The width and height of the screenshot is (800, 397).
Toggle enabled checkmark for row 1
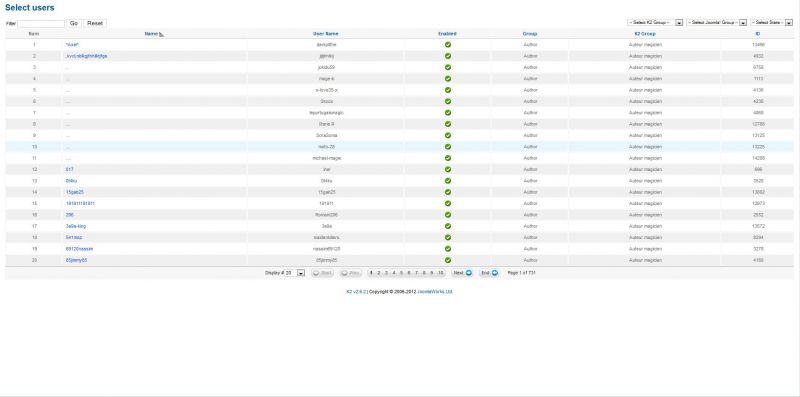447,45
